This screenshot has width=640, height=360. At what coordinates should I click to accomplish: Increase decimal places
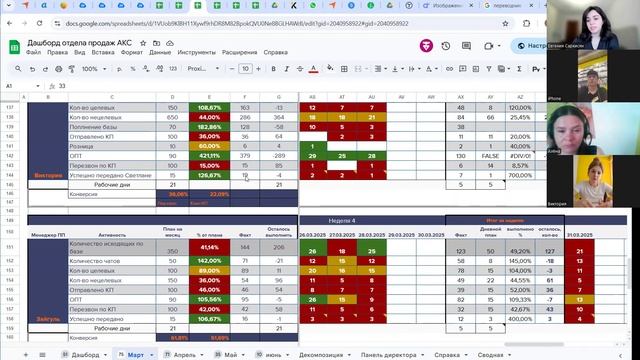point(160,69)
